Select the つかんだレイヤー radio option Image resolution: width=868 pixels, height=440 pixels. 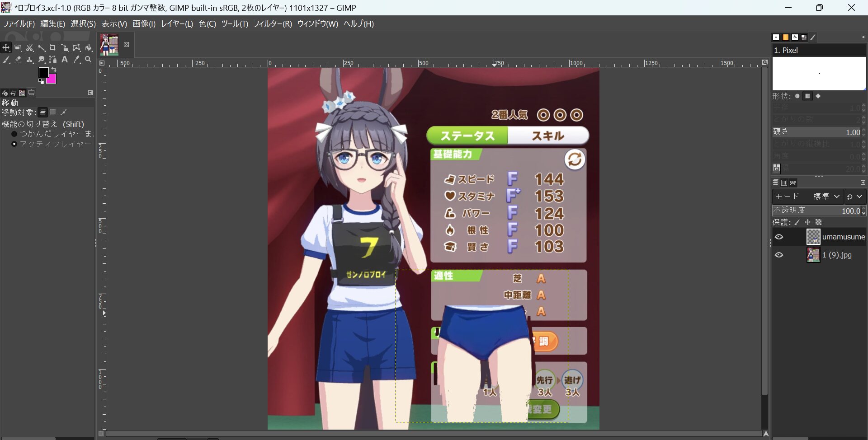(14, 134)
